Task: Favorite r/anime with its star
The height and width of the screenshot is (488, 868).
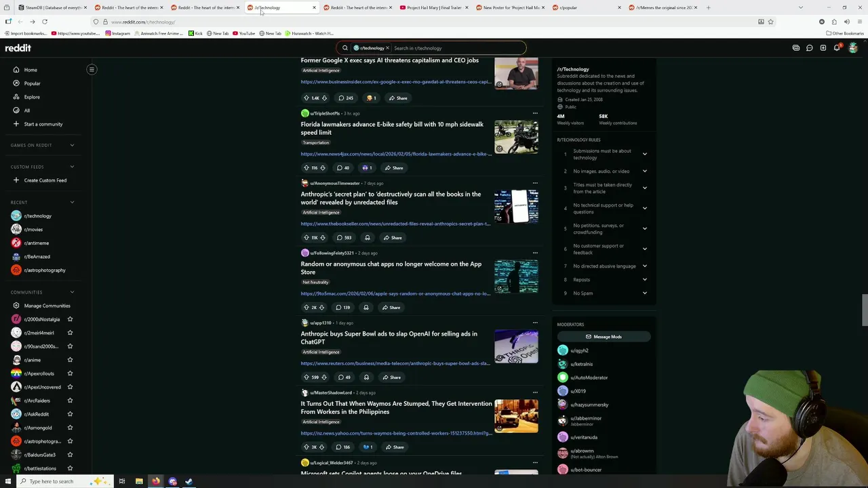Action: point(70,360)
